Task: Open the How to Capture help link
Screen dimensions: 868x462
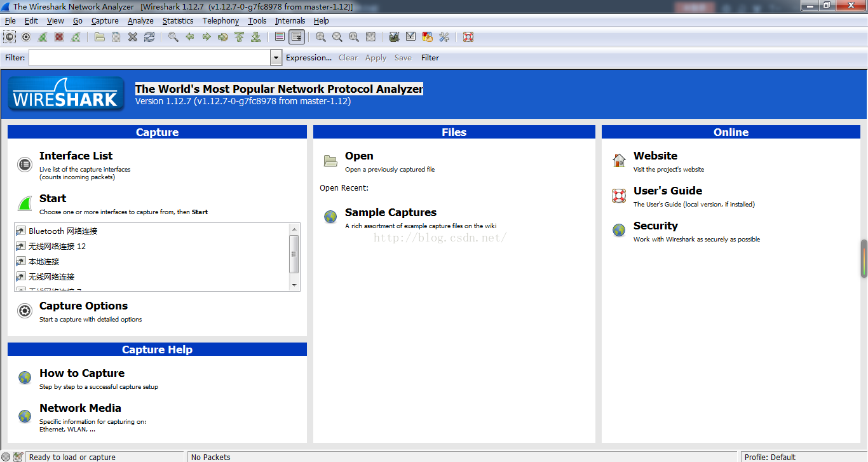Action: pyautogui.click(x=82, y=373)
